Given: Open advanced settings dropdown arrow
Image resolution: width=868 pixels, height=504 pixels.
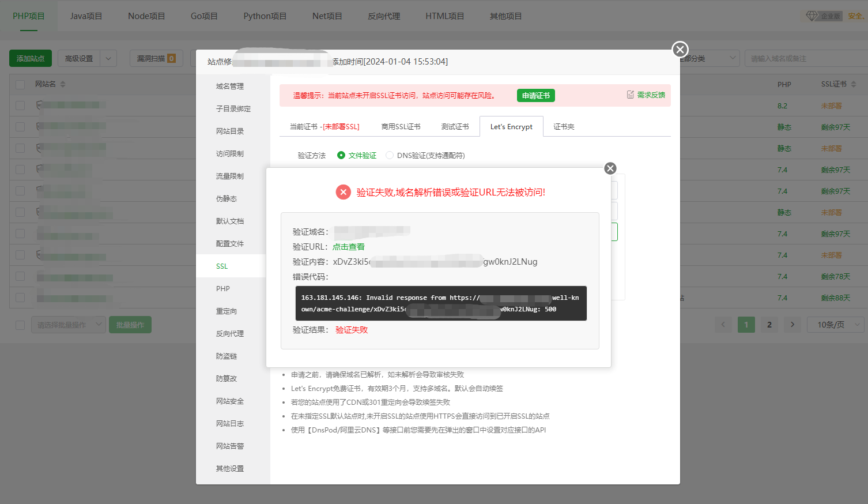Looking at the screenshot, I should 108,58.
